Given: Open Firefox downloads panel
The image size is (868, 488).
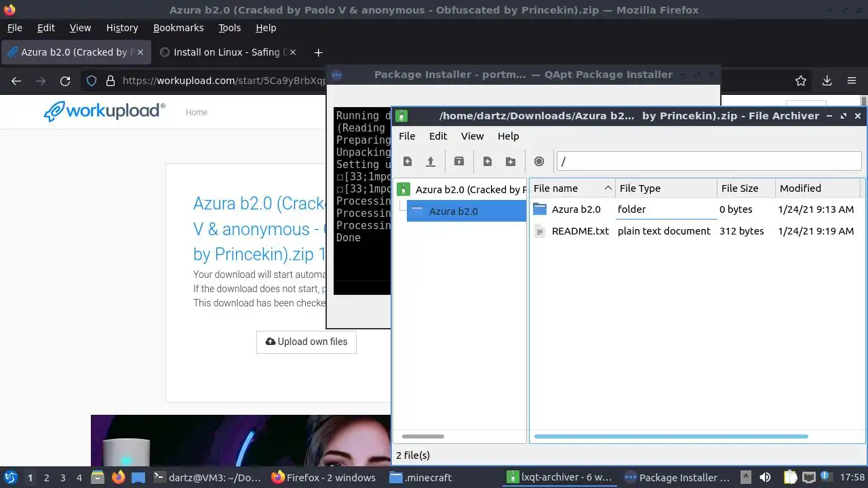Looking at the screenshot, I should [x=827, y=81].
